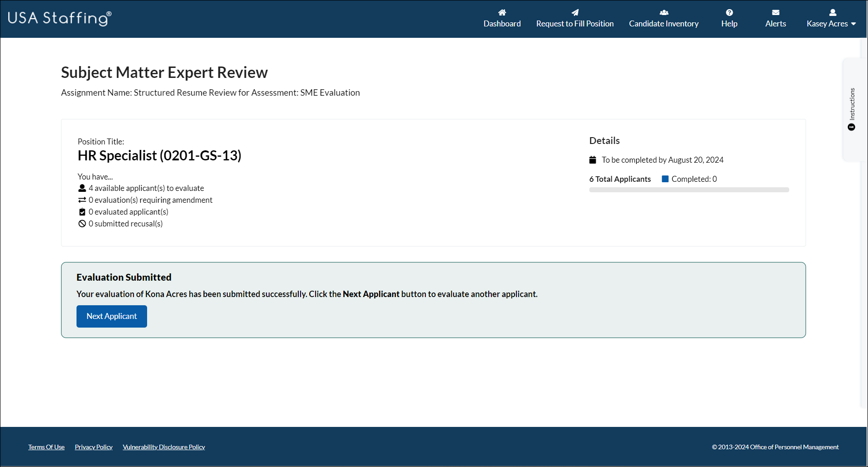Click the clipboard icon next to evaluated applicants
The image size is (868, 467).
coord(82,211)
